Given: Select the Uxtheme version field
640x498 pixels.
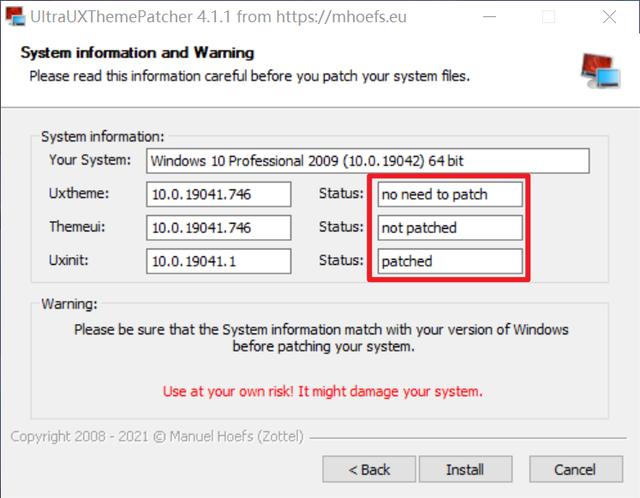Looking at the screenshot, I should point(218,194).
